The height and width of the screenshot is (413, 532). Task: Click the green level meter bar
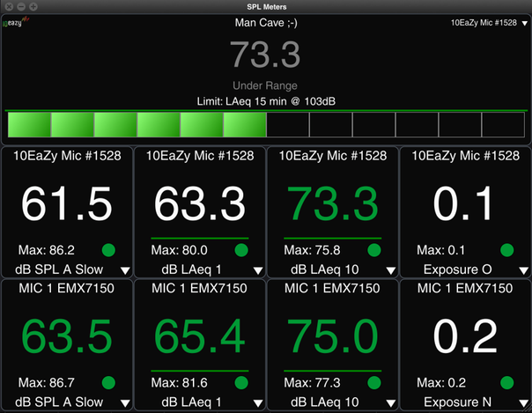(137, 125)
